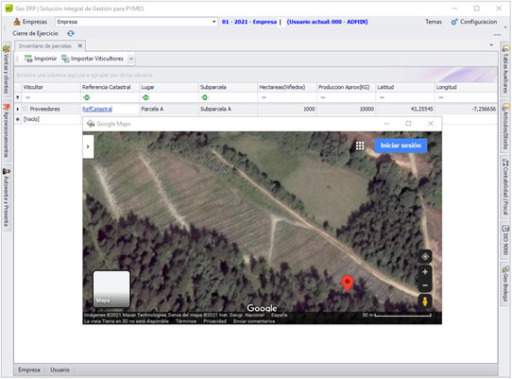Click Produccion Aprox(KG) column header
The height and width of the screenshot is (379, 512).
pos(346,87)
